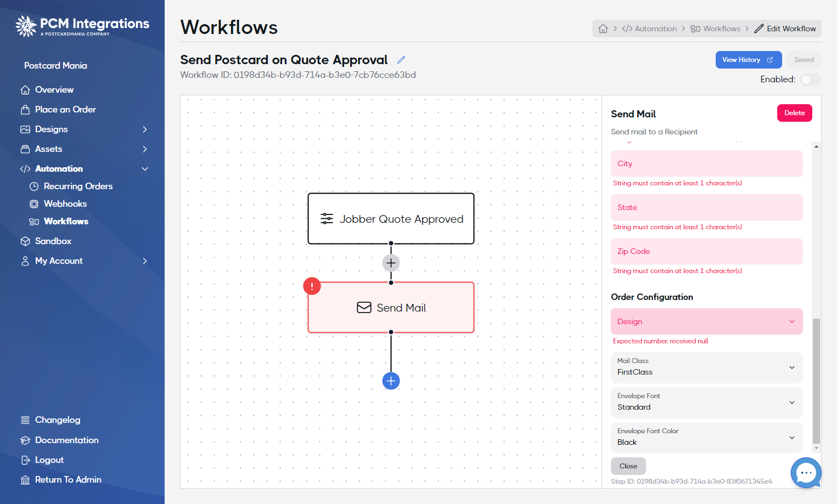
Task: Click the scrollbar up arrow in panel
Action: click(816, 146)
